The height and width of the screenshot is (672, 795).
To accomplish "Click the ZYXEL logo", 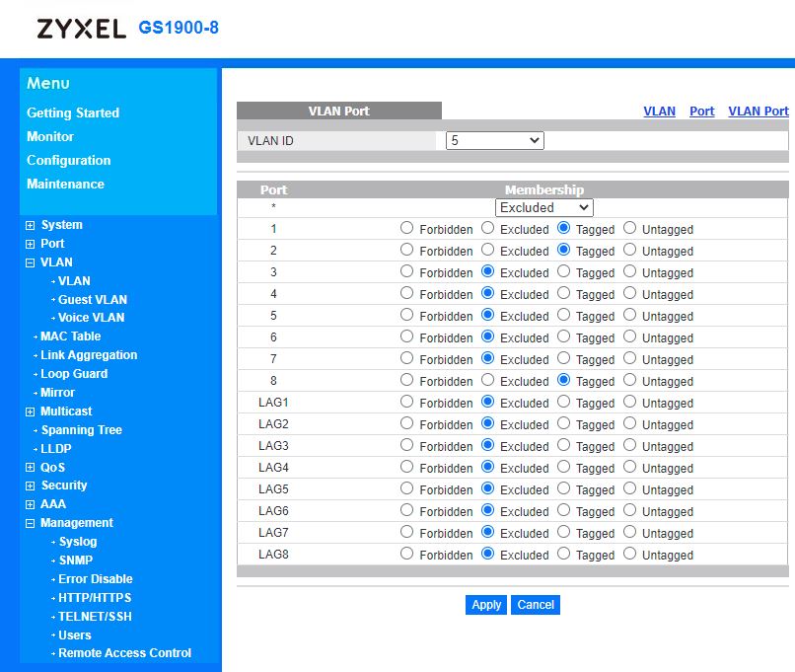I will 81,29.
